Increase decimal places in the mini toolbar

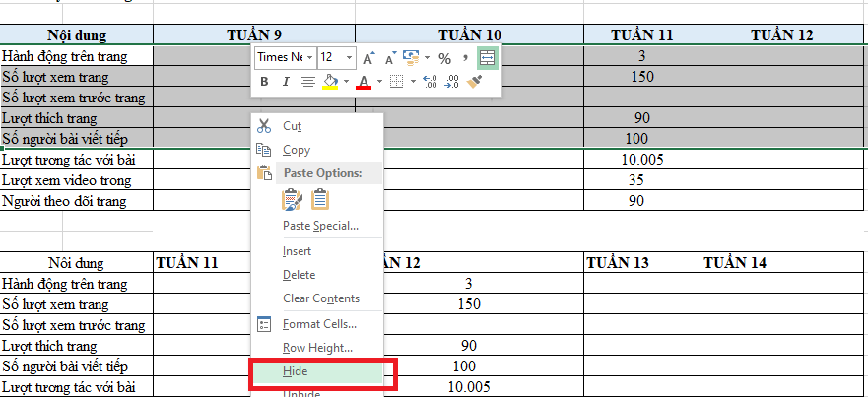pyautogui.click(x=430, y=82)
